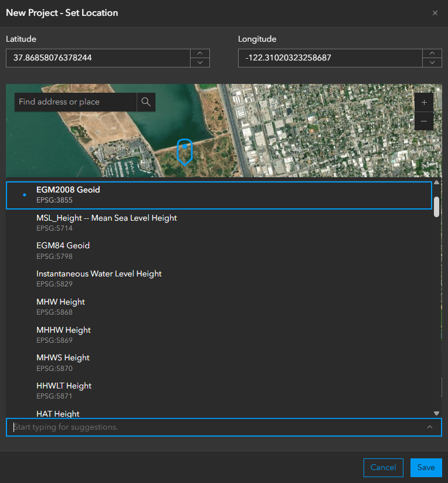The width and height of the screenshot is (448, 483).
Task: Click the blue location pin on map
Action: tap(185, 151)
